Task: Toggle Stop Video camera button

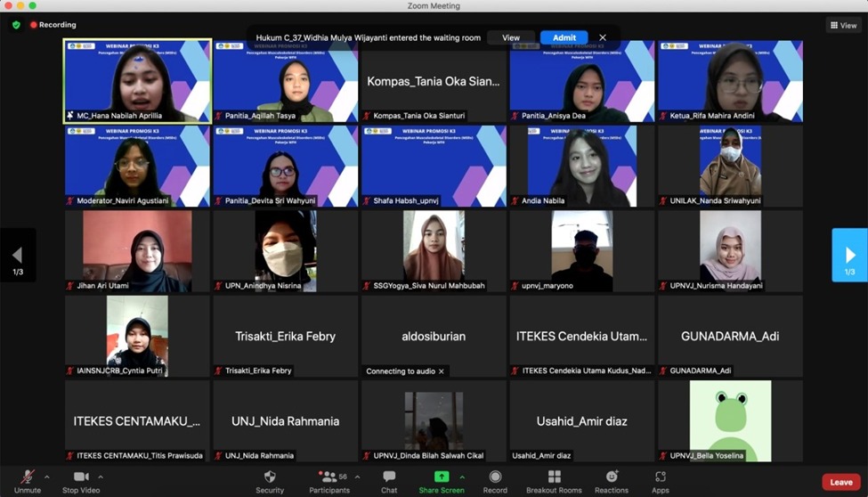Action: click(x=81, y=477)
